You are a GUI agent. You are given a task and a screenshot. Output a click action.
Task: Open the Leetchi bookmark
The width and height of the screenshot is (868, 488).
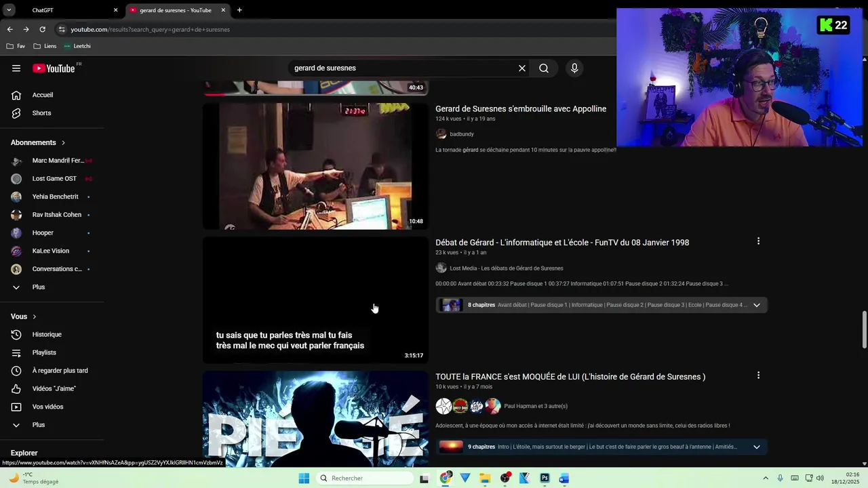coord(77,46)
